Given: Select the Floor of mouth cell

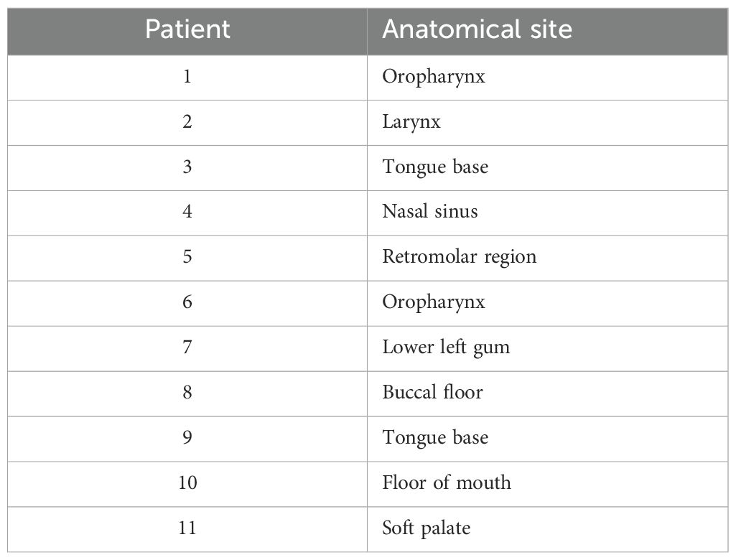Looking at the screenshot, I should point(547,483).
